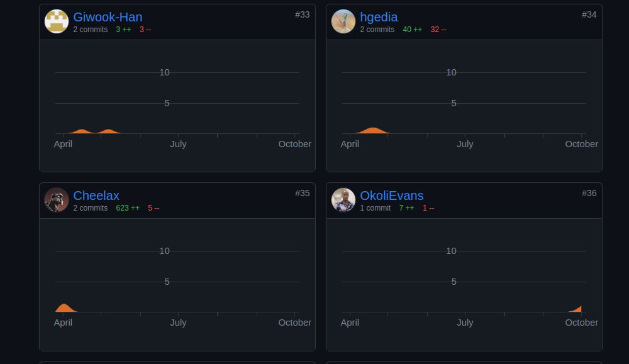View Cheelax's 2 commits
Viewport: 629px width, 364px height.
[x=90, y=208]
